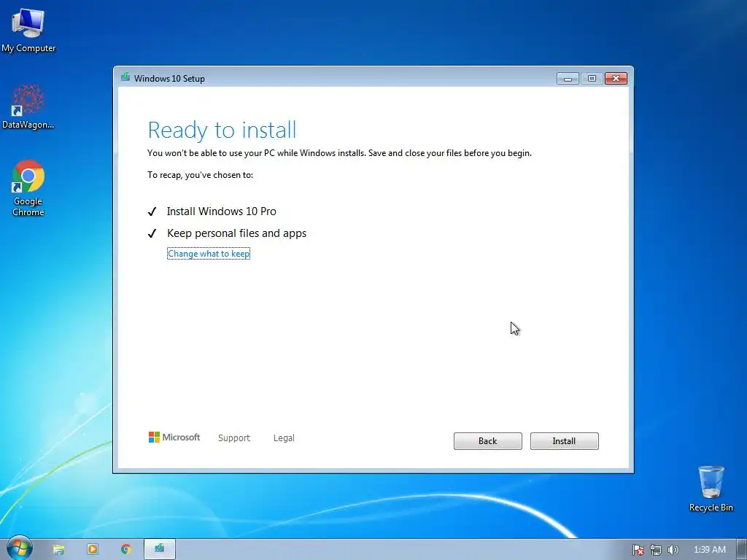Image resolution: width=747 pixels, height=560 pixels.
Task: Go Back in Windows 10 Setup
Action: (x=487, y=441)
